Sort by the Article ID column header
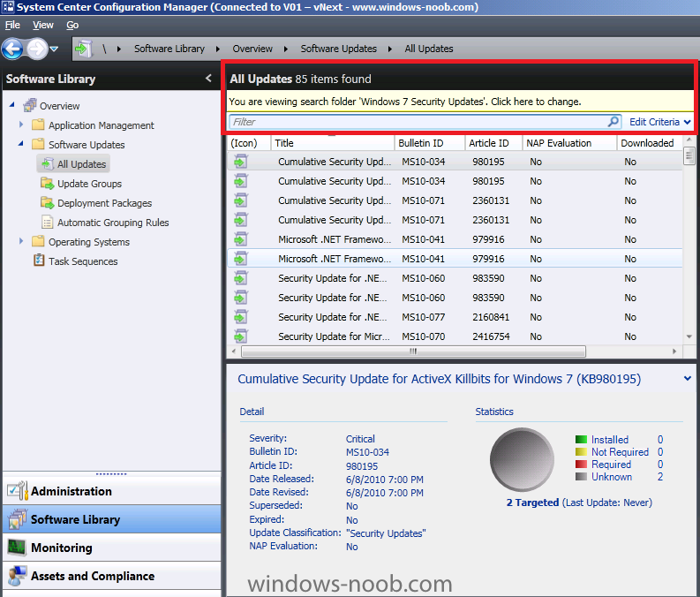 pos(493,143)
